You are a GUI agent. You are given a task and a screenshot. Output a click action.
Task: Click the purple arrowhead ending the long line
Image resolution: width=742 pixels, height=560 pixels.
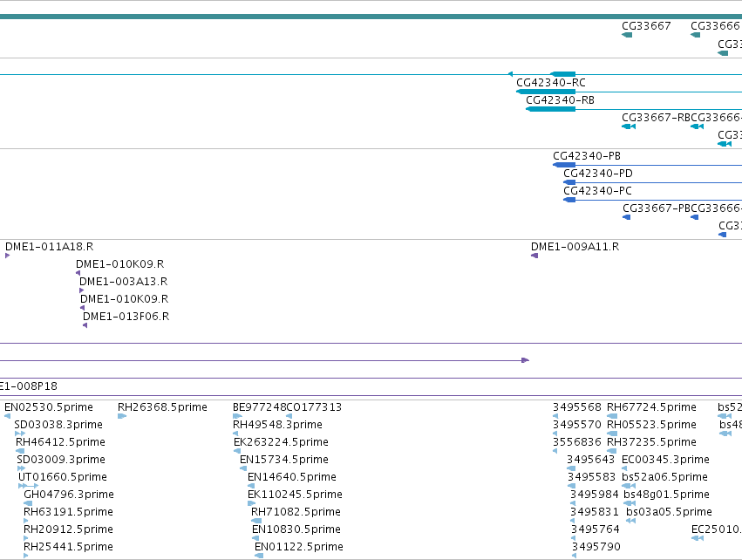pos(525,360)
